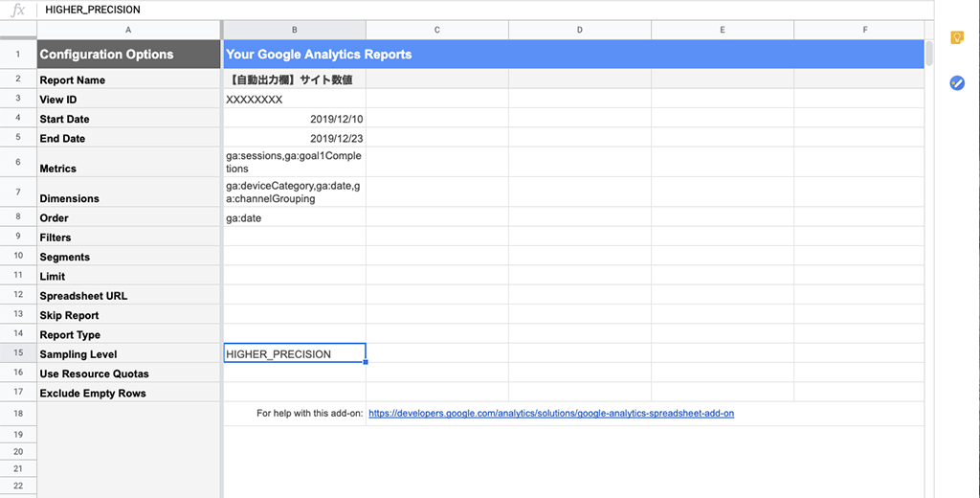Click the select-all corner box of the grid

click(x=18, y=30)
